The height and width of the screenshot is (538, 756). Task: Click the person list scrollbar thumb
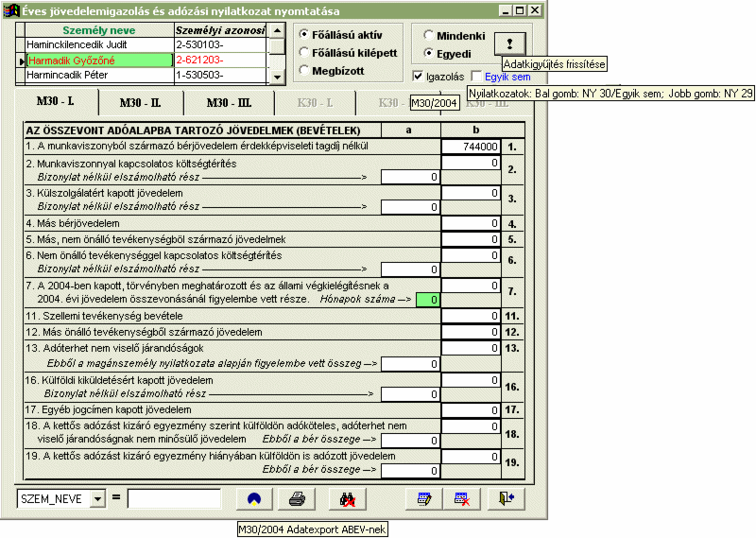tap(277, 47)
